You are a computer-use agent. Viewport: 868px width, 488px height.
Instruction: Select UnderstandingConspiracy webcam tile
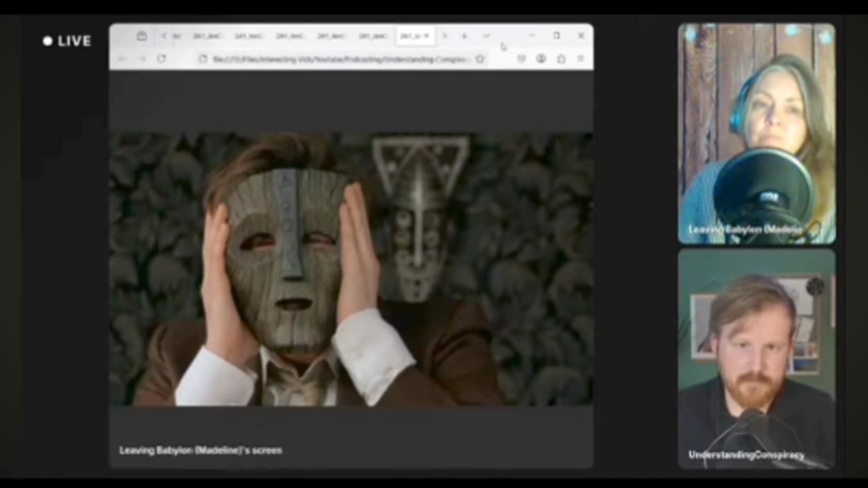point(757,359)
